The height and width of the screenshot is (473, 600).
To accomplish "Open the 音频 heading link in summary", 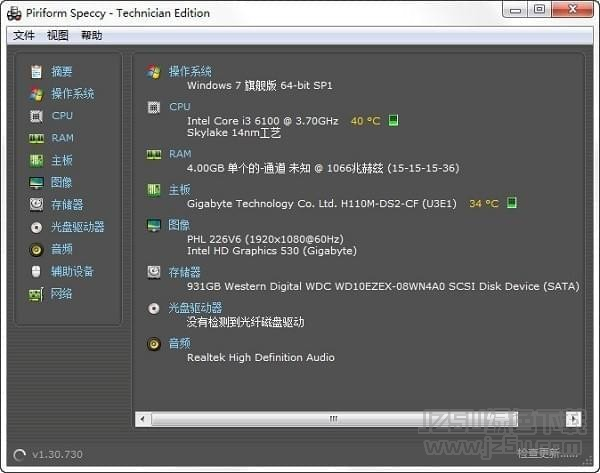I will (179, 343).
